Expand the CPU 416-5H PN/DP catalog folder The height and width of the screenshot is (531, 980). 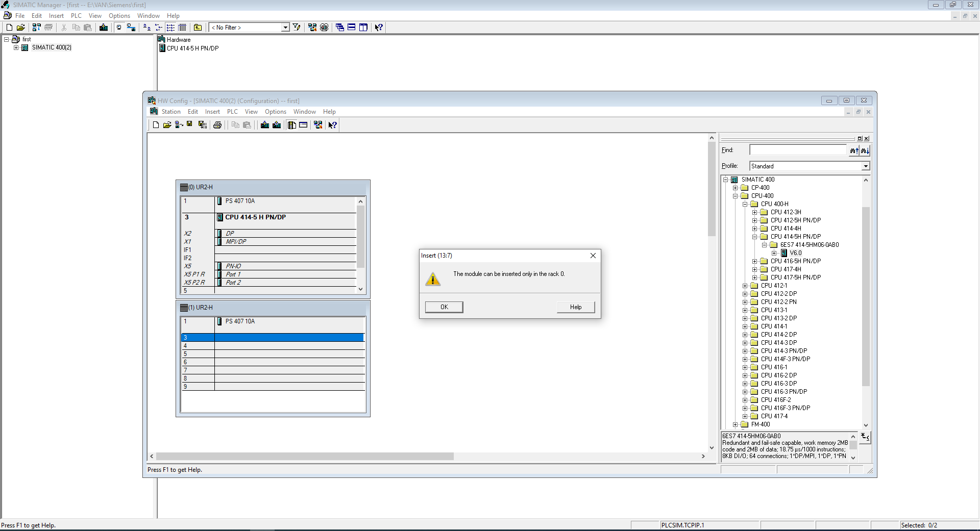pyautogui.click(x=754, y=261)
